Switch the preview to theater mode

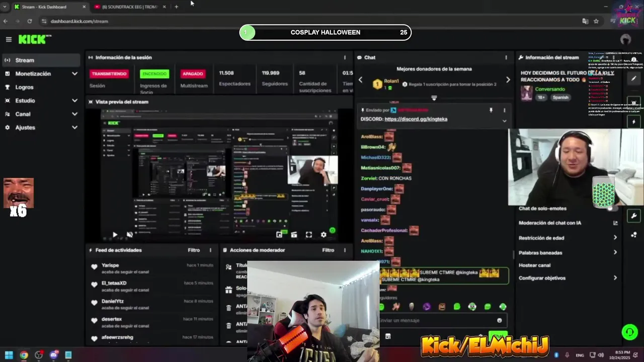coord(294,234)
